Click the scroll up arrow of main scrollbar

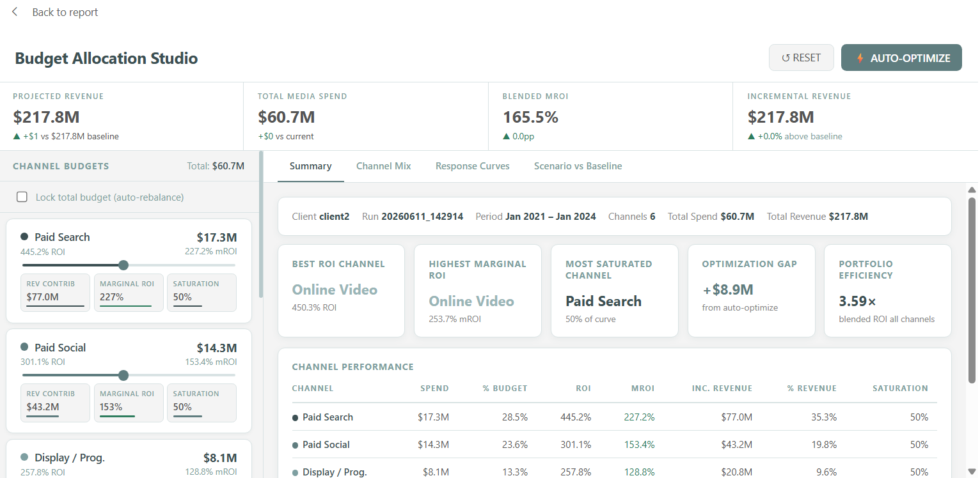pyautogui.click(x=972, y=190)
